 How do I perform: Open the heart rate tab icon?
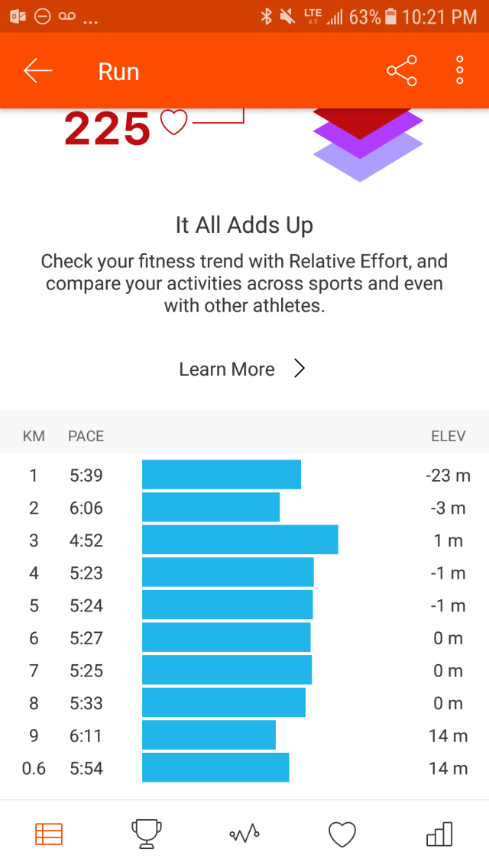(342, 834)
